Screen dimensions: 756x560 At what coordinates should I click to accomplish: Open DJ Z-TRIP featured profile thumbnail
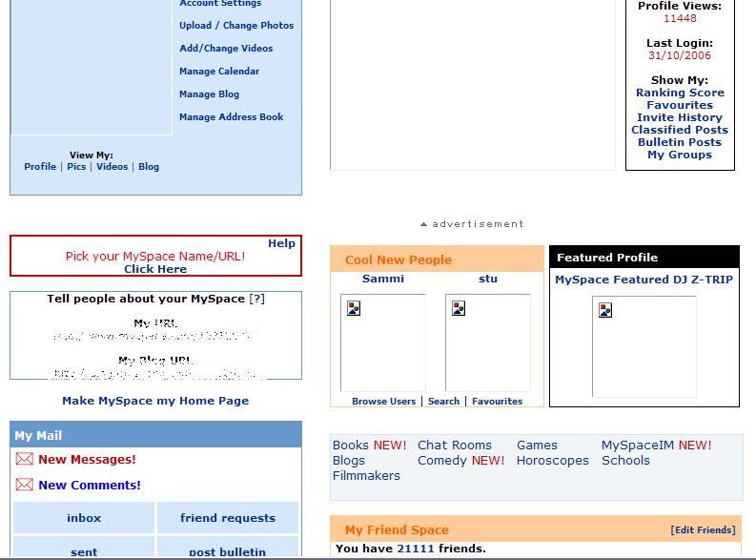pos(644,346)
